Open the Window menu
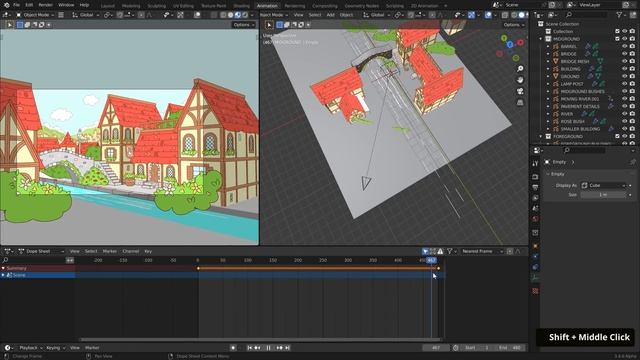This screenshot has height=360, width=640. (x=66, y=5)
